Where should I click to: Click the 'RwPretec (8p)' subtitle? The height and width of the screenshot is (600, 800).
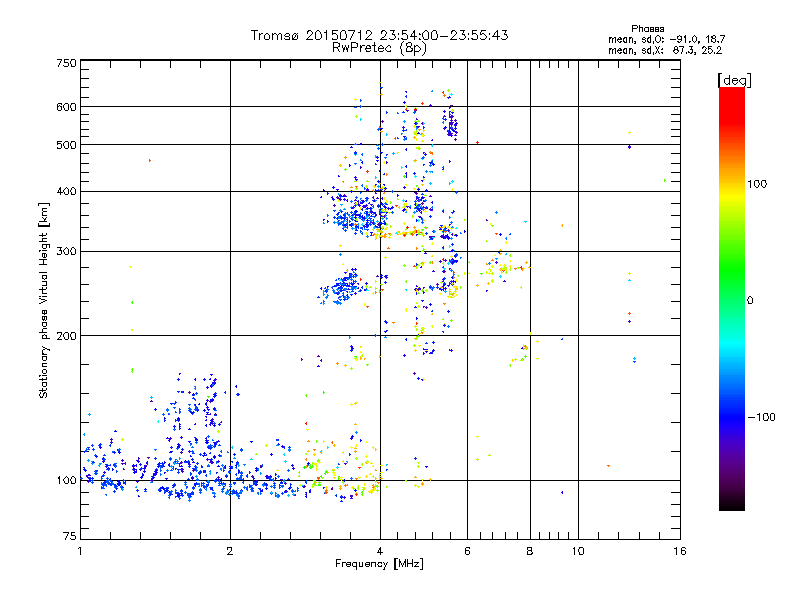(379, 48)
